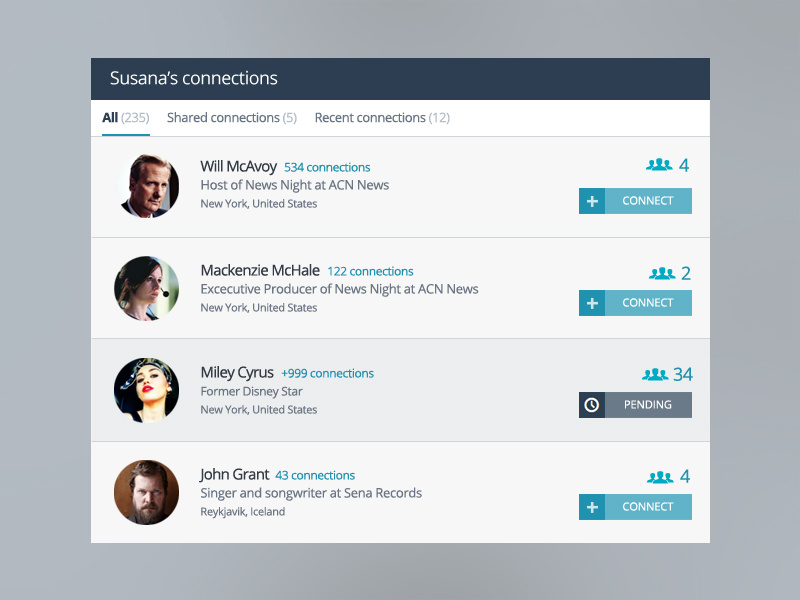Click the shared count 2 for Mackenzie McHale
This screenshot has width=800, height=600.
pyautogui.click(x=686, y=273)
